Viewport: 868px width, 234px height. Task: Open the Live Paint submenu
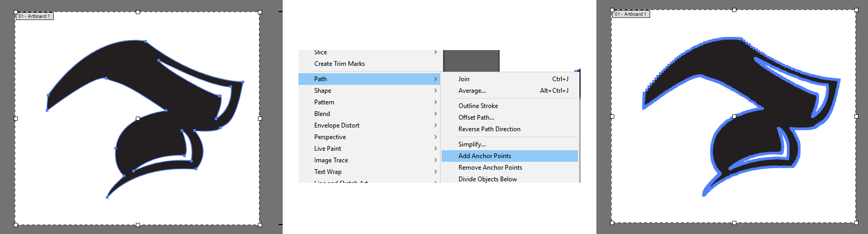click(x=327, y=149)
